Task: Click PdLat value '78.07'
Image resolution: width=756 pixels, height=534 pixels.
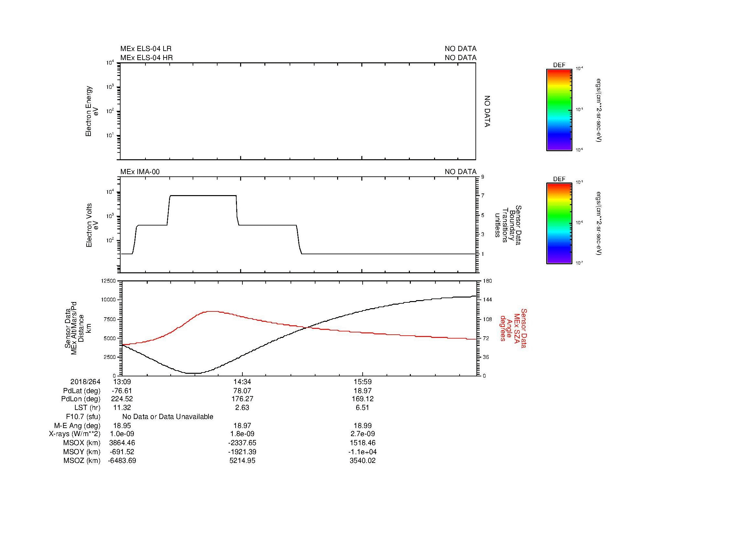Action: 242,391
